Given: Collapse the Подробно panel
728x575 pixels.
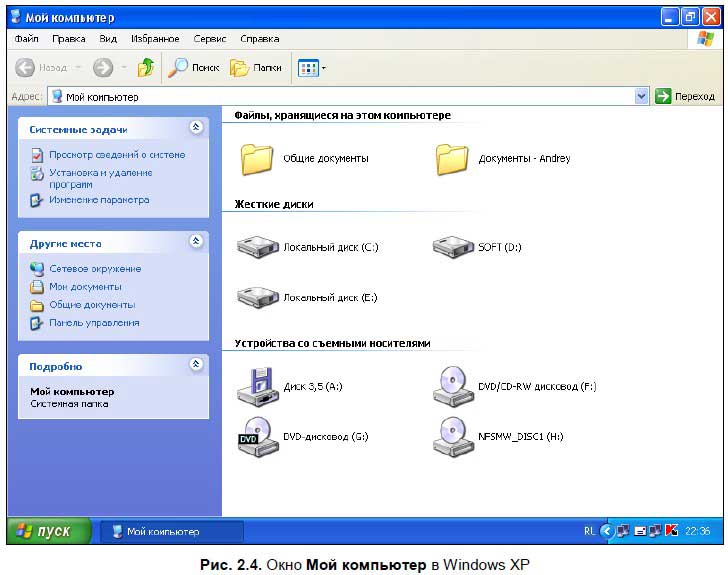Looking at the screenshot, I should (196, 365).
